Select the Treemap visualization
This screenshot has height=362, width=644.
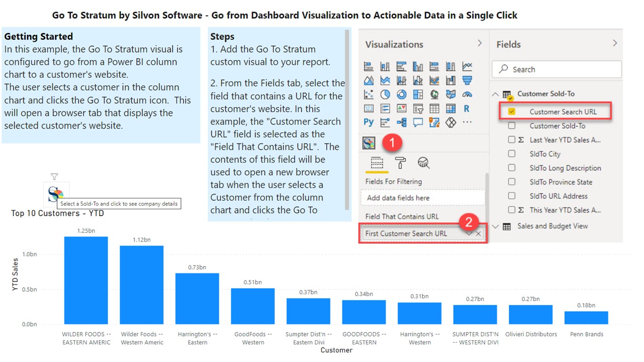pyautogui.click(x=418, y=94)
